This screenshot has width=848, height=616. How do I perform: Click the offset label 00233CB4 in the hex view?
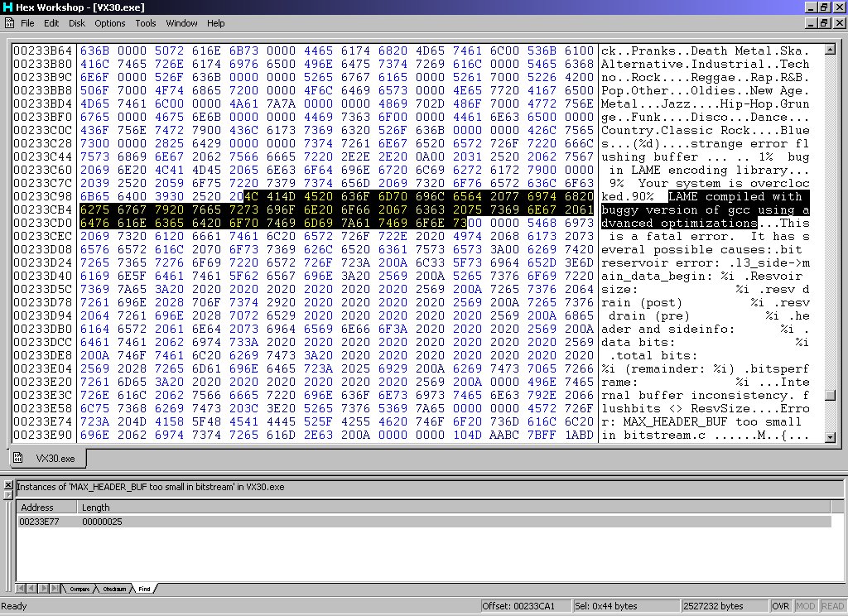pyautogui.click(x=43, y=209)
